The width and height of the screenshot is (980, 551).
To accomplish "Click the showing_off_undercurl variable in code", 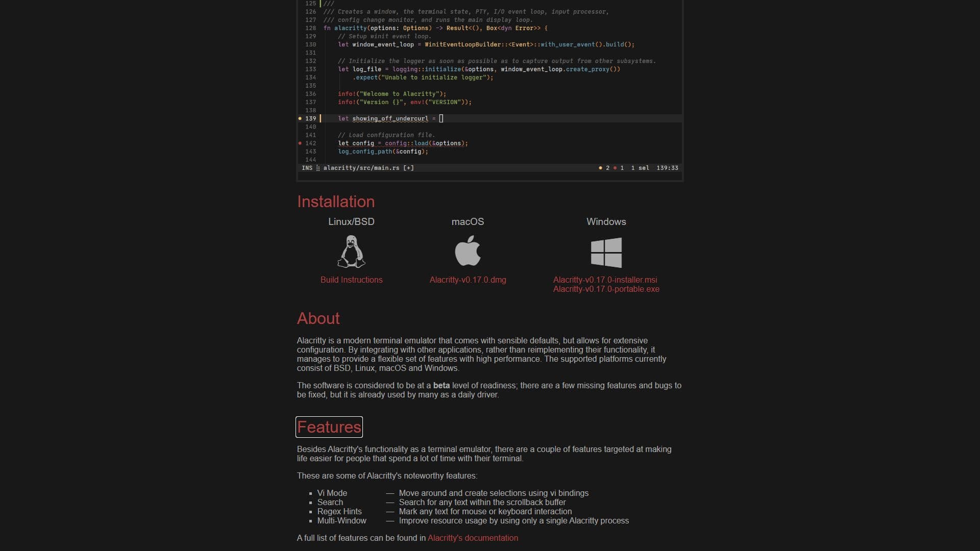I will 390,118.
